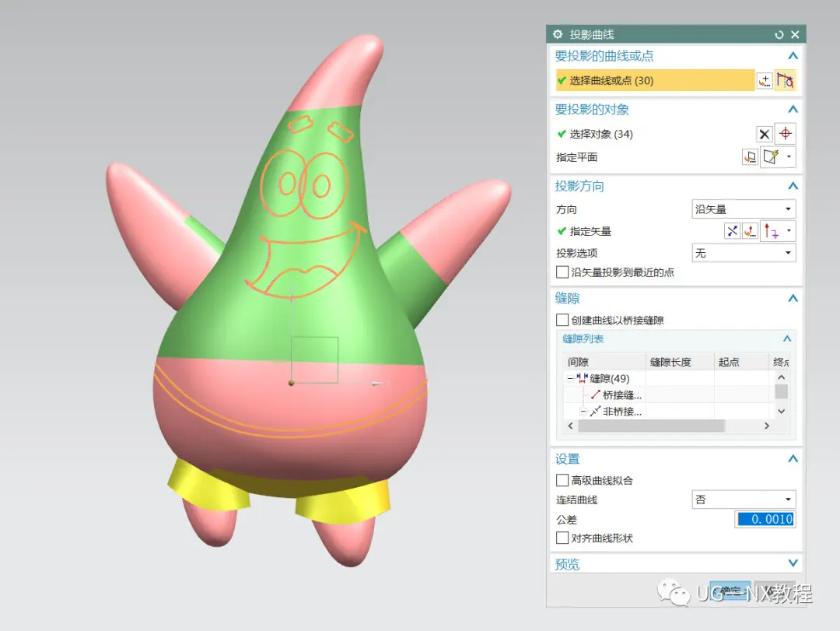Enable 创建曲线以桥接缝隙 checkbox
This screenshot has height=631, width=840.
pyautogui.click(x=562, y=320)
